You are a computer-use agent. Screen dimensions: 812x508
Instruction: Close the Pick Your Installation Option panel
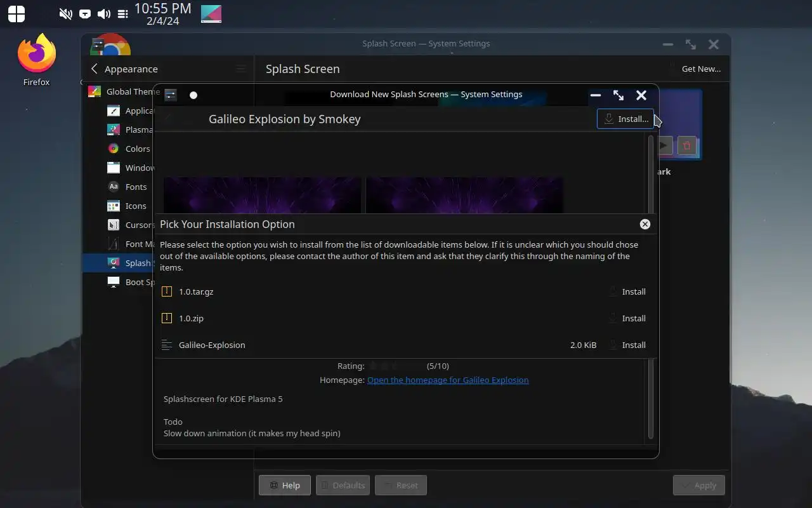point(645,224)
